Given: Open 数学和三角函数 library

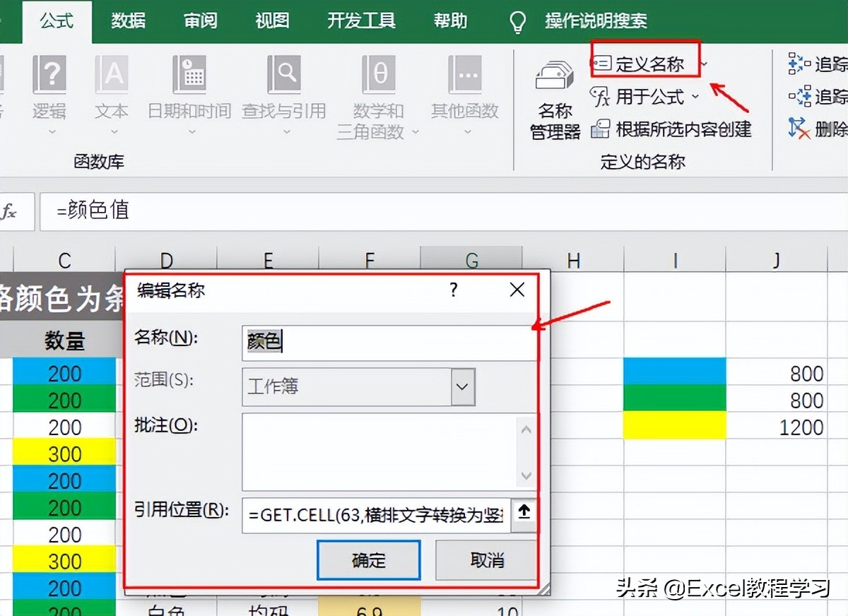Looking at the screenshot, I should pos(379,97).
